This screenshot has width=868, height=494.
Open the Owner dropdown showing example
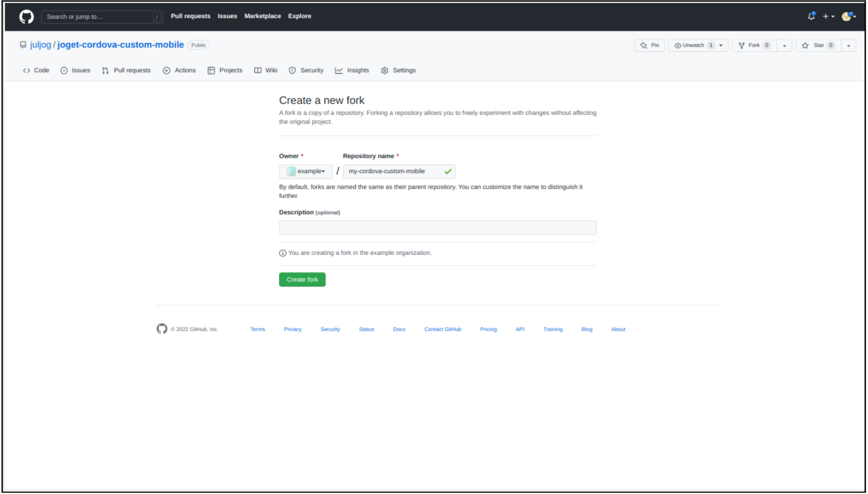point(306,172)
